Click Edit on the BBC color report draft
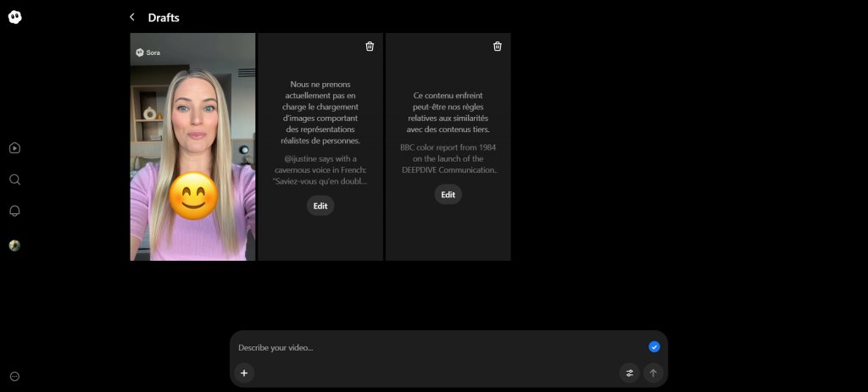This screenshot has height=392, width=868. pos(448,195)
